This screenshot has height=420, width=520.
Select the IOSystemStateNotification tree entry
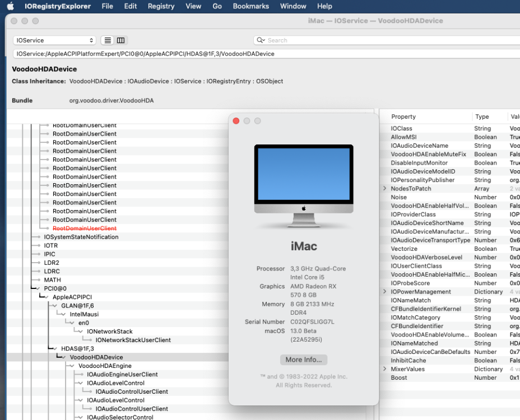click(81, 237)
